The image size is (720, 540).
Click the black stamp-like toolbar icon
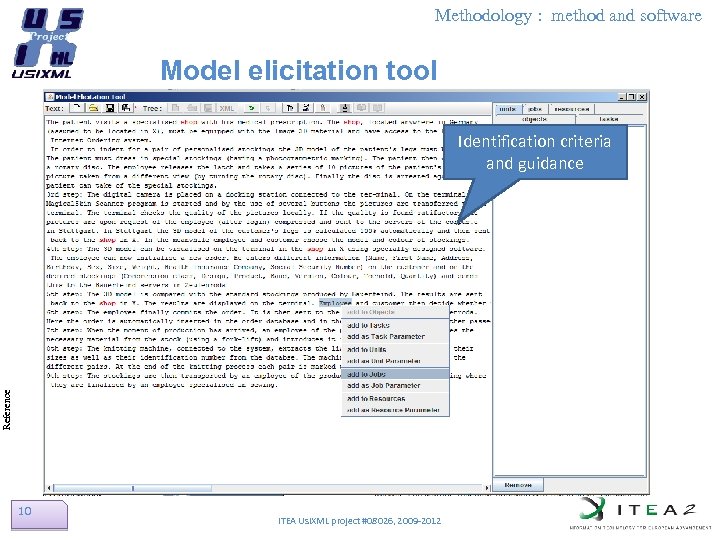(345, 108)
